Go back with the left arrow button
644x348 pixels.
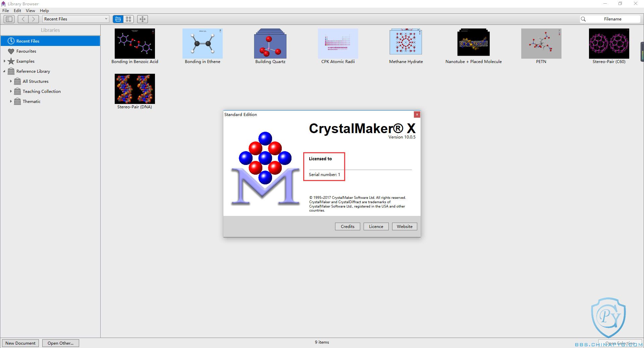(x=23, y=19)
